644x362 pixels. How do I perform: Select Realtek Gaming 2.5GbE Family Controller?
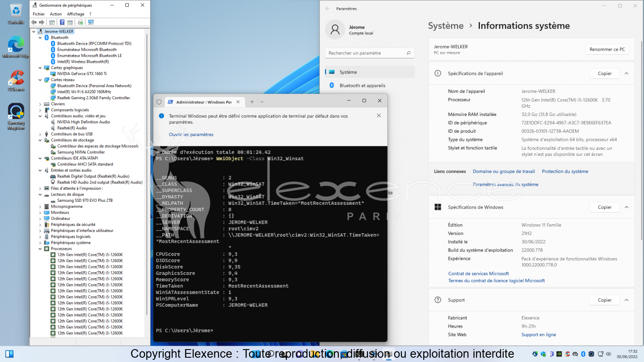(x=93, y=98)
